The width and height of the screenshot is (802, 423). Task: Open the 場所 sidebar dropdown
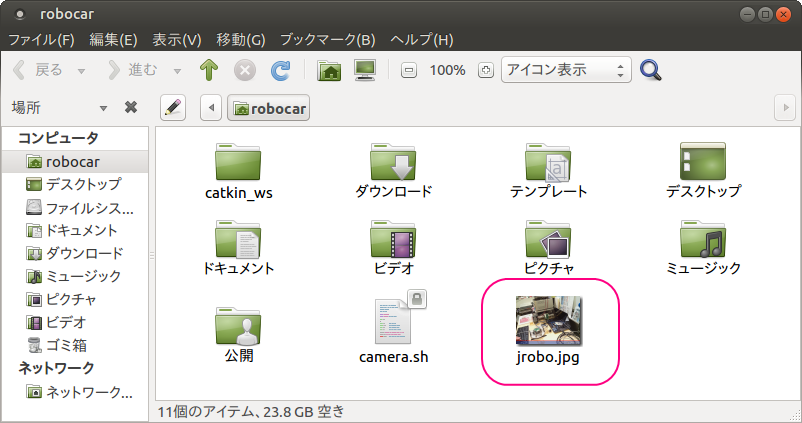tap(103, 108)
